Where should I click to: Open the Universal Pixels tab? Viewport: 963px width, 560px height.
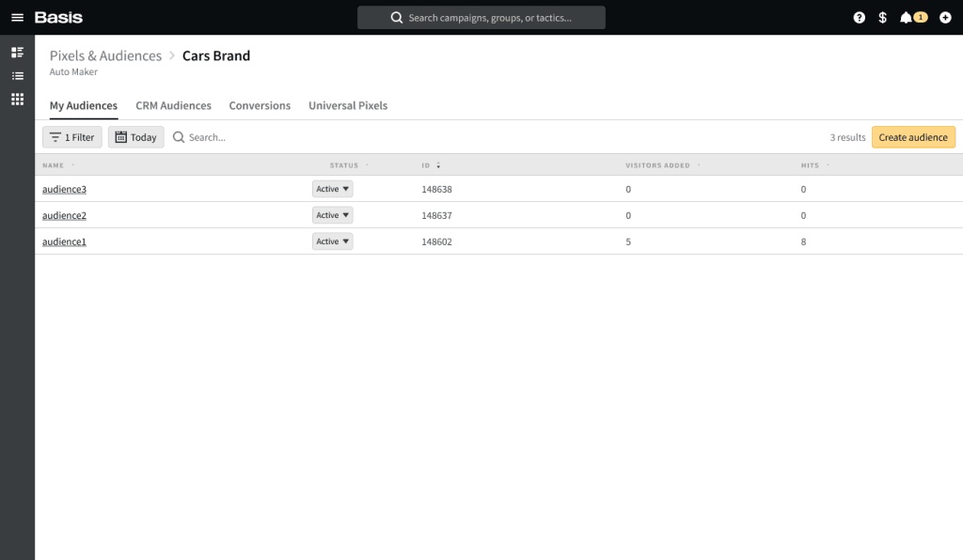(348, 105)
